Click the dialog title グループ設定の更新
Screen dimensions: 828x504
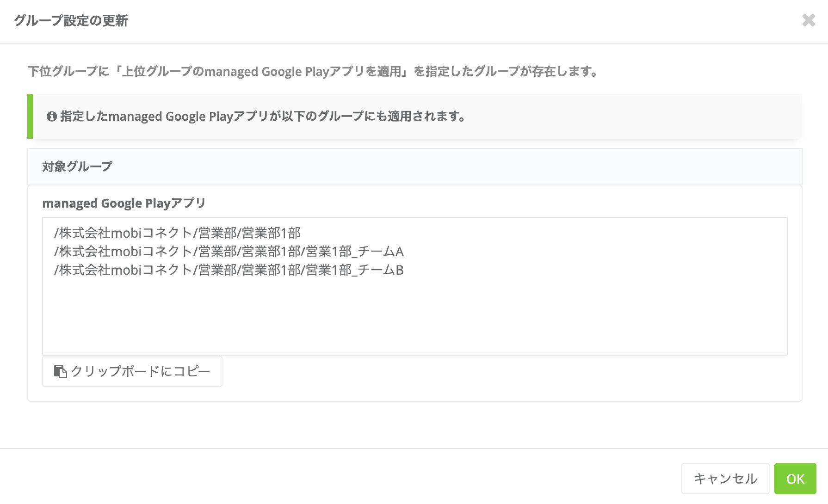[x=71, y=21]
